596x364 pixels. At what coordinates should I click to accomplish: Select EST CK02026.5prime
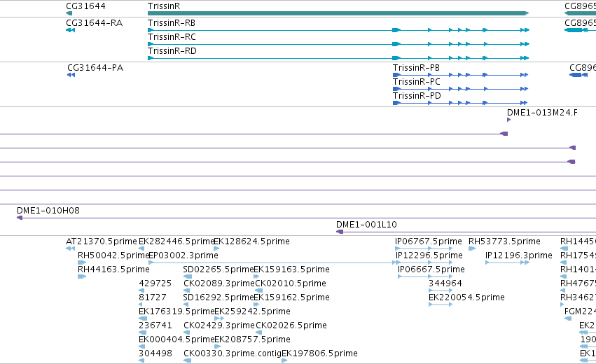291,325
